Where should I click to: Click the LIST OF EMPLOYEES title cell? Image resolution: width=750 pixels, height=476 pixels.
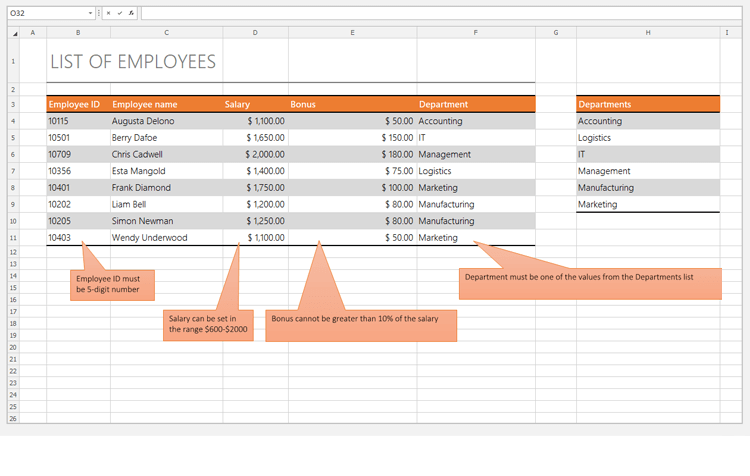[x=133, y=62]
